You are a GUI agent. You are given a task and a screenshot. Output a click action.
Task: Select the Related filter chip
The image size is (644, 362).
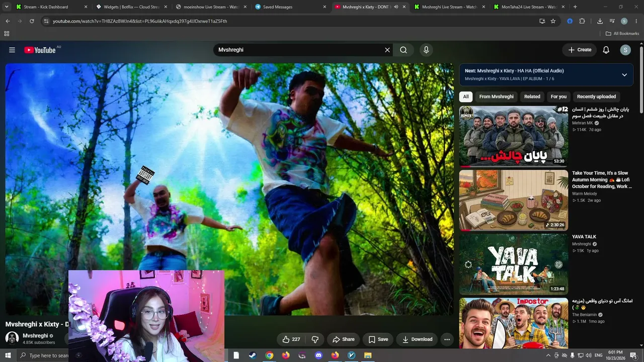[x=532, y=97]
